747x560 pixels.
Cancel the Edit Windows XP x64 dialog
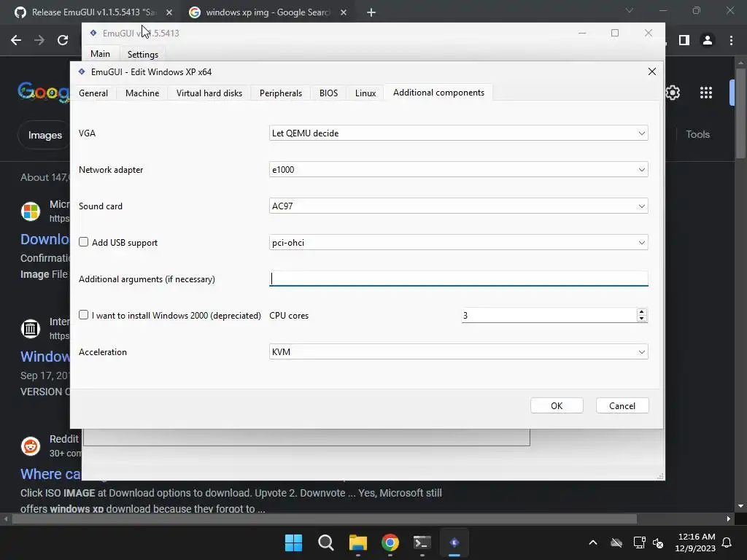point(622,405)
